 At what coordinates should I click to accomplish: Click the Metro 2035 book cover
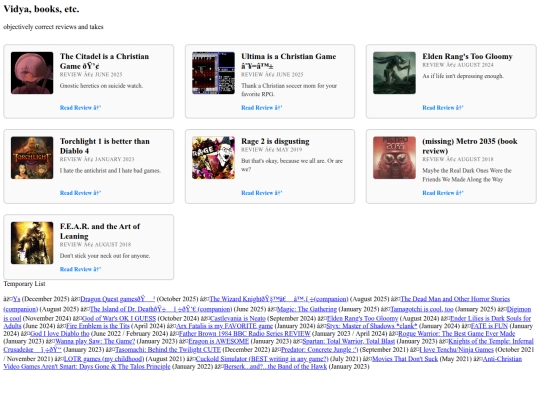tap(394, 158)
